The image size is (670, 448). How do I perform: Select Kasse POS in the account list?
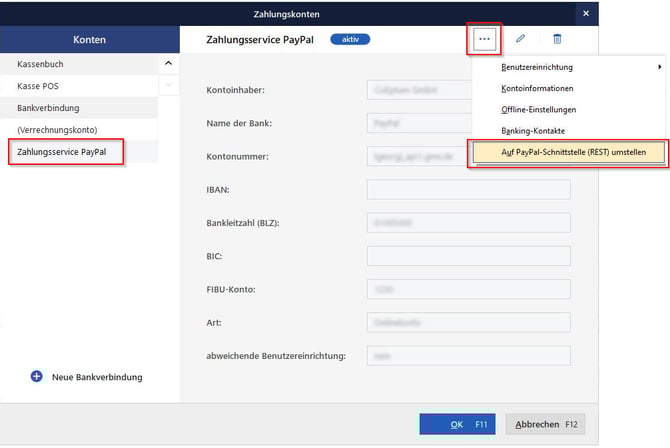[79, 86]
